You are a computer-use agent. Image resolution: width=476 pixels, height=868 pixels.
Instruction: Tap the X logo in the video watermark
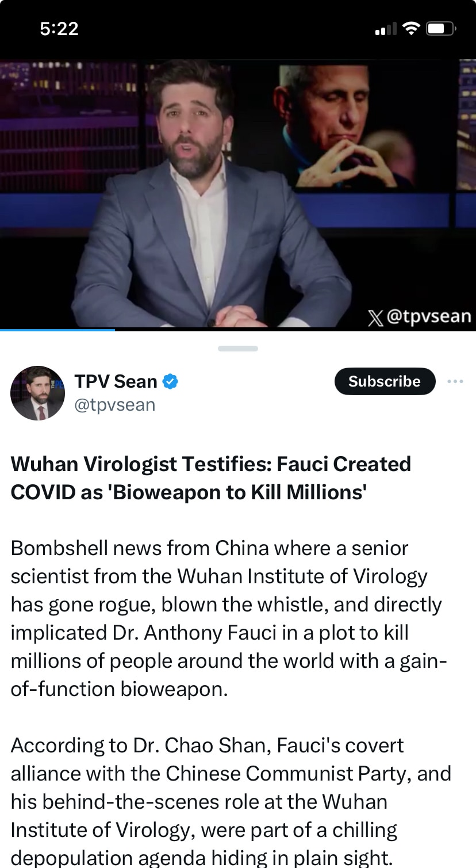[375, 317]
